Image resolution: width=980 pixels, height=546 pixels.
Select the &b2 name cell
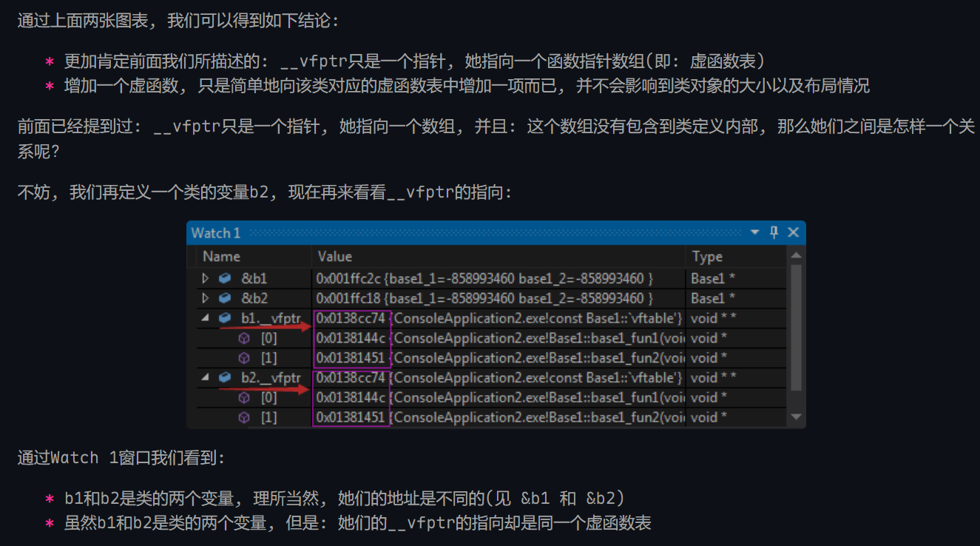click(254, 298)
